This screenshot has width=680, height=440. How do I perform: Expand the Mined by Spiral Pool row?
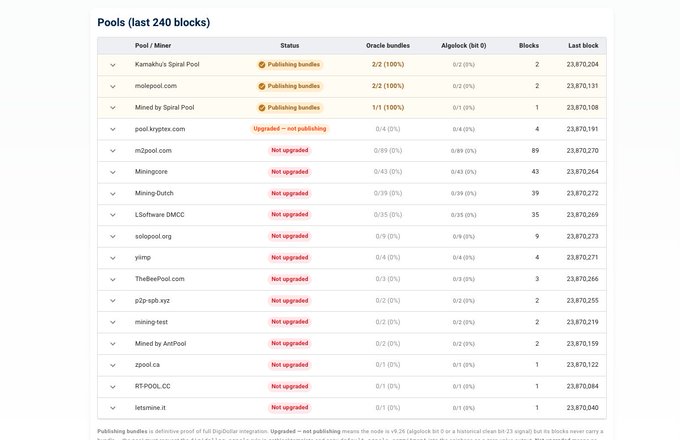point(113,108)
